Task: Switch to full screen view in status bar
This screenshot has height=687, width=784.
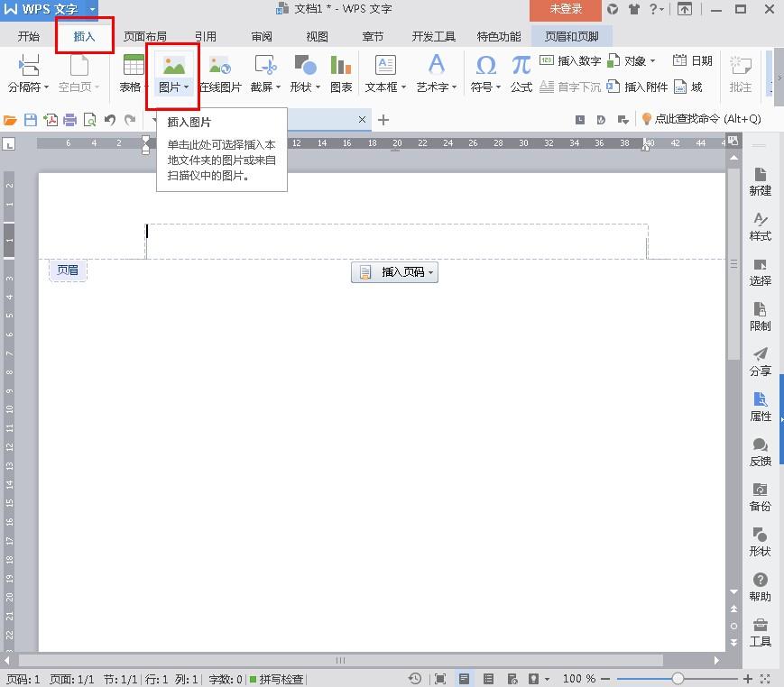Action: pyautogui.click(x=440, y=679)
